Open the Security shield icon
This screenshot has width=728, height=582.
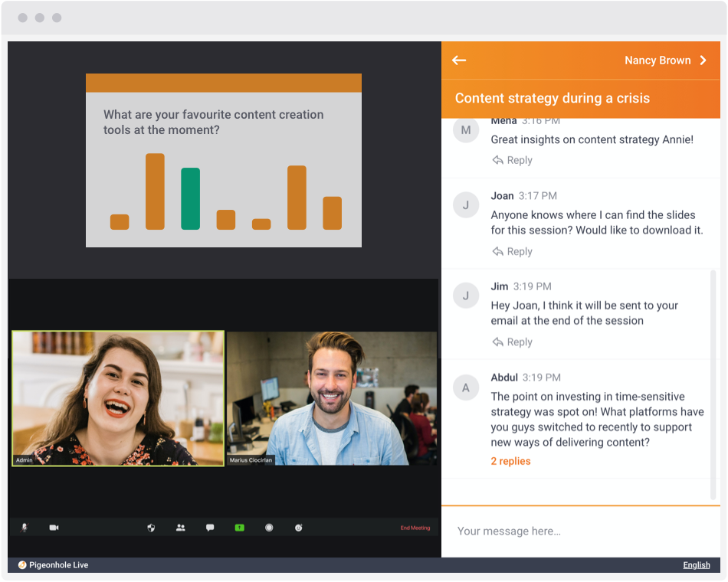pyautogui.click(x=151, y=527)
